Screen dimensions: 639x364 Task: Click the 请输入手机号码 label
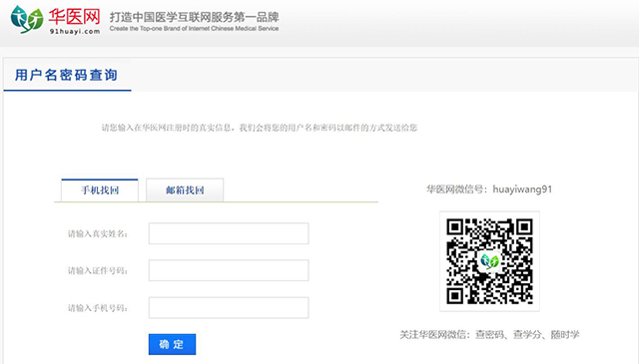[98, 308]
